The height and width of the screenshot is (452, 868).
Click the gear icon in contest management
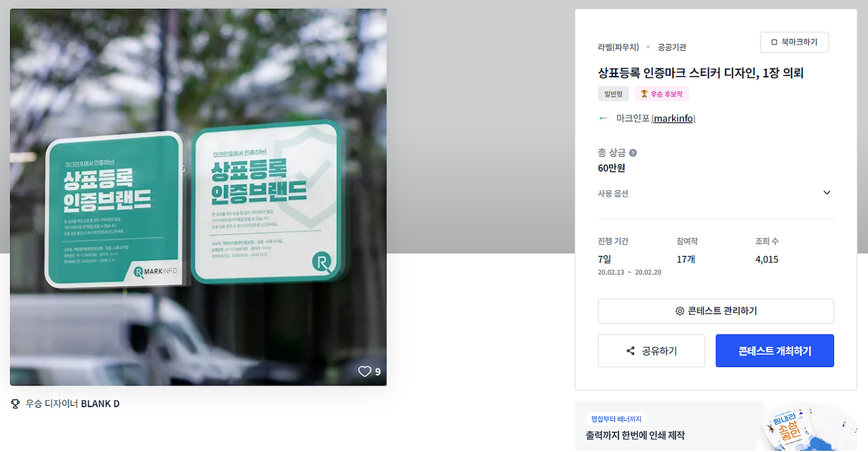pyautogui.click(x=679, y=311)
